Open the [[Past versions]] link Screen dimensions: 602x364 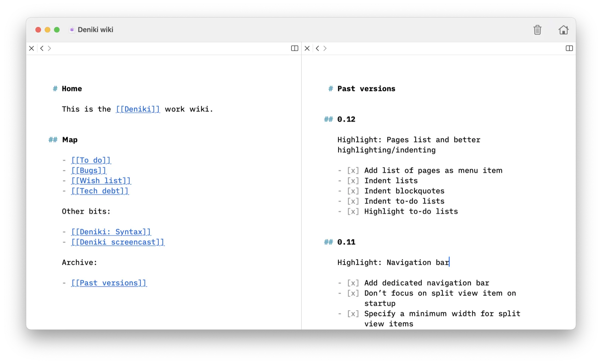click(109, 283)
